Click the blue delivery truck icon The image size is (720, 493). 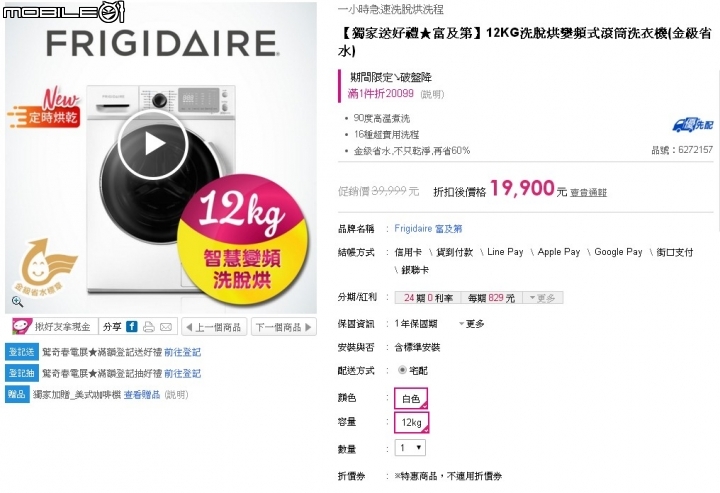693,124
